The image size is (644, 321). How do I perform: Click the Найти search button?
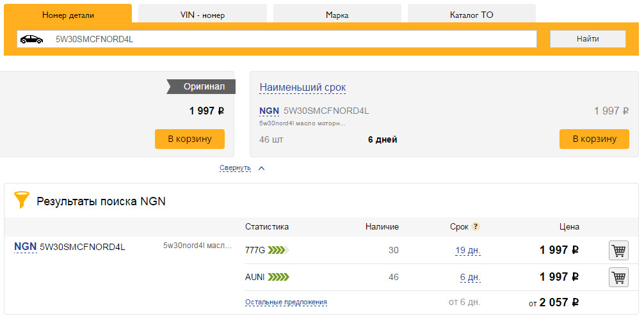(588, 39)
